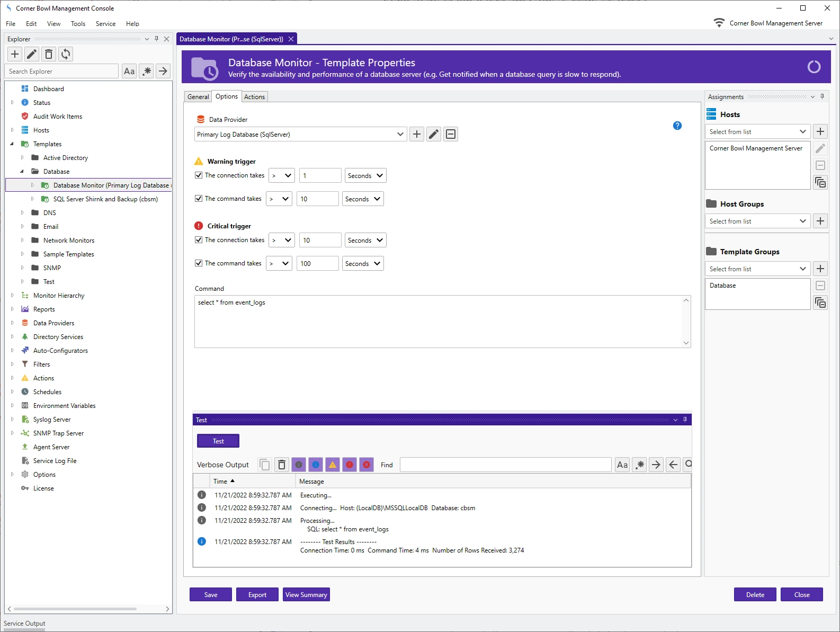Screen dimensions: 840x632
Task: Click the purple Test button
Action: coord(218,441)
